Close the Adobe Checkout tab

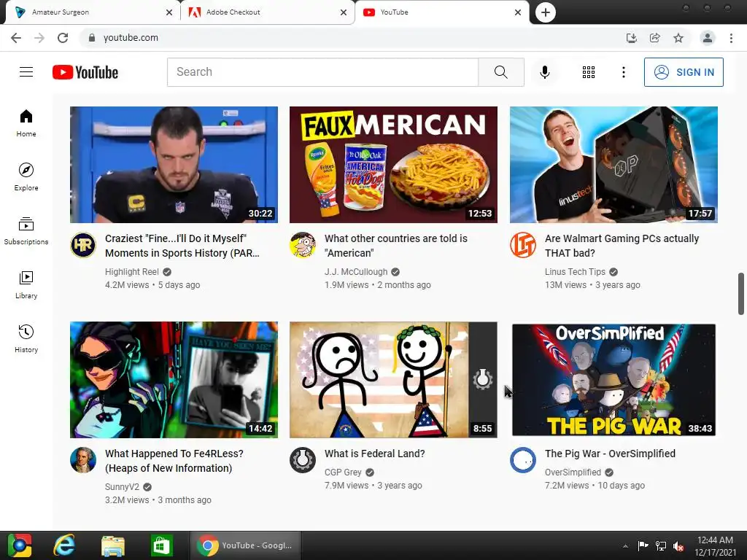pyautogui.click(x=344, y=12)
